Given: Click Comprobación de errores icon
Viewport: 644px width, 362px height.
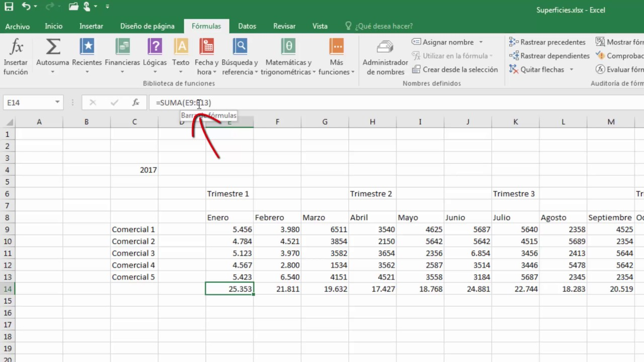Looking at the screenshot, I should click(600, 56).
